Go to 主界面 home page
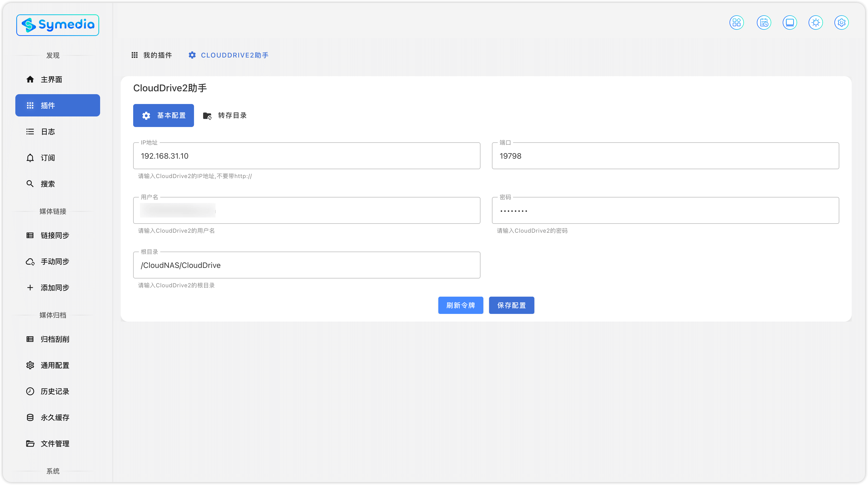This screenshot has height=485, width=868. (x=51, y=79)
